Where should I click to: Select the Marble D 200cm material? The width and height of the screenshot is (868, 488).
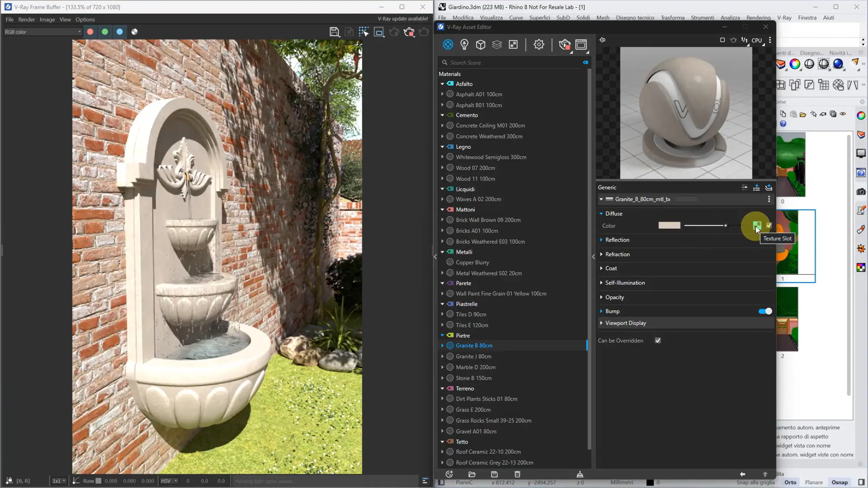point(475,367)
